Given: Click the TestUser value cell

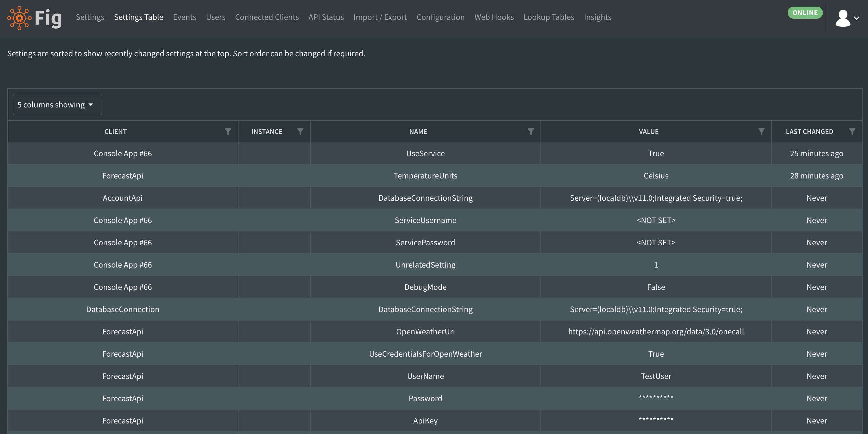Looking at the screenshot, I should point(656,376).
